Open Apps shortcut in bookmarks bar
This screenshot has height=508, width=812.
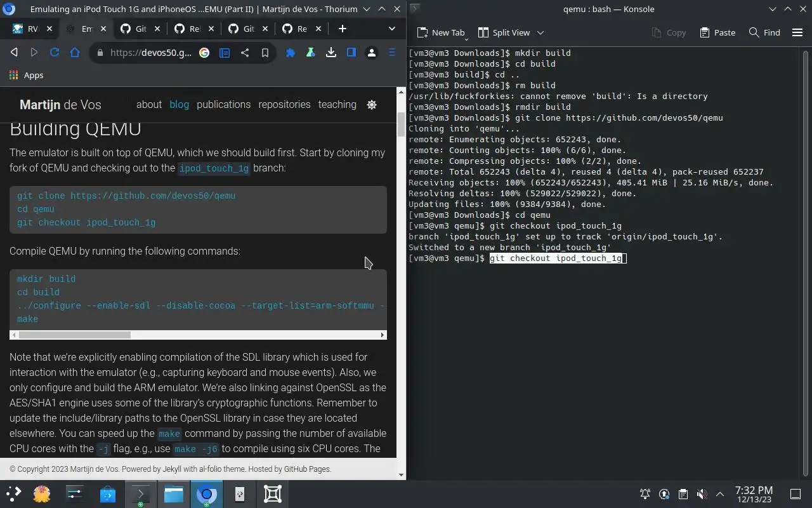[26, 75]
